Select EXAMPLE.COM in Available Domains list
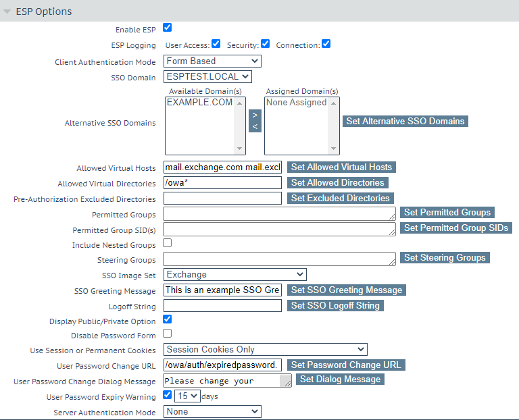The height and width of the screenshot is (420, 519). click(x=199, y=103)
